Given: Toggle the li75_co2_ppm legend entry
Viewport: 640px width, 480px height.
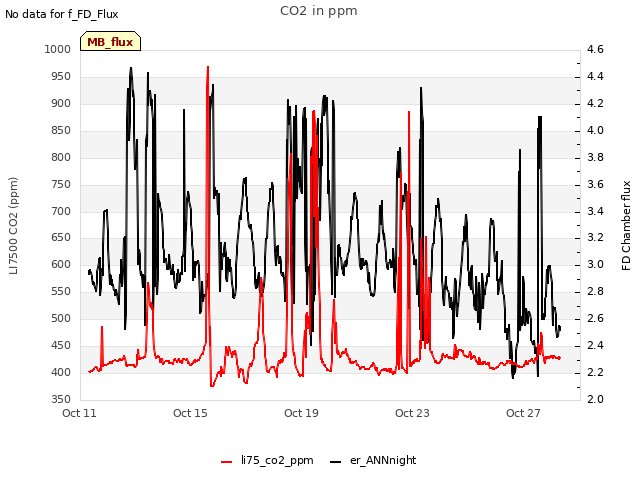Looking at the screenshot, I should pyautogui.click(x=267, y=460).
